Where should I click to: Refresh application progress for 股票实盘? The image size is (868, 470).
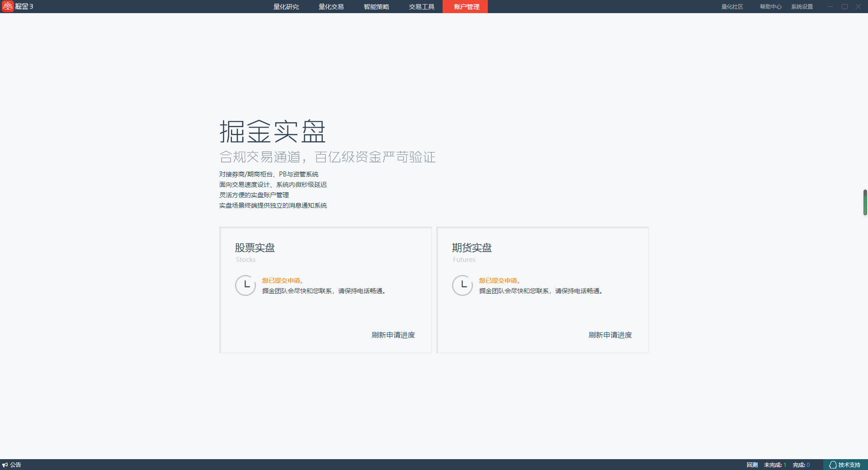click(x=393, y=335)
